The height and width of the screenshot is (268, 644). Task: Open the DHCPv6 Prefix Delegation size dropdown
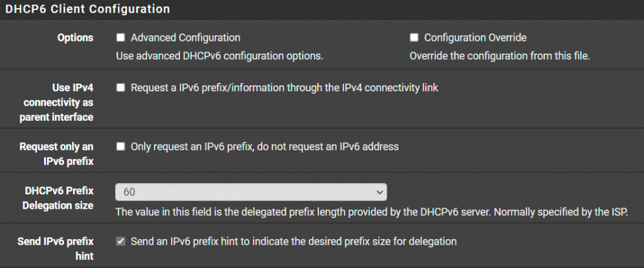[x=250, y=191]
